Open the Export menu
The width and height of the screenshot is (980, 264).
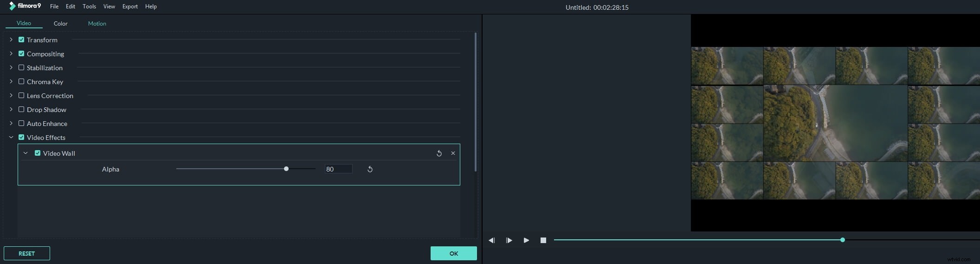tap(130, 7)
